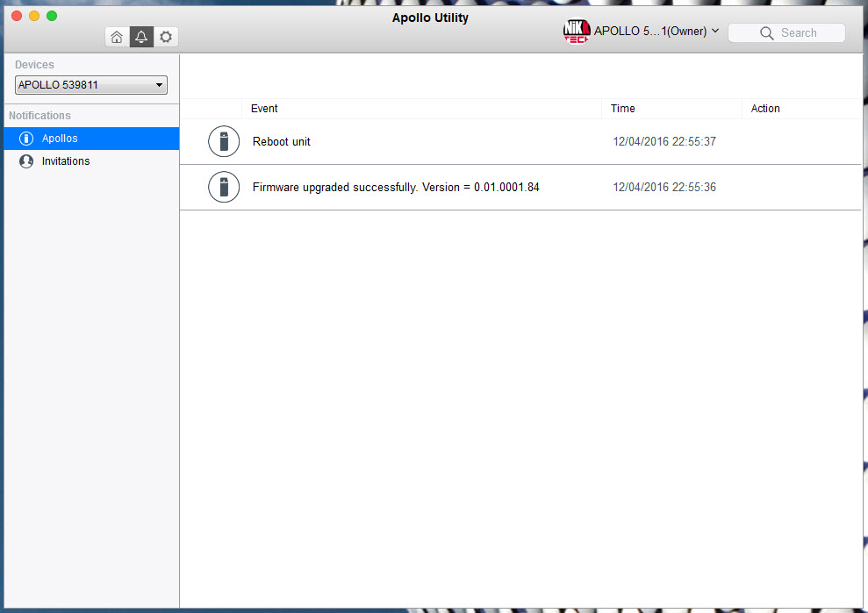Select the Notifications bell toolbar icon
The height and width of the screenshot is (613, 868).
click(141, 37)
